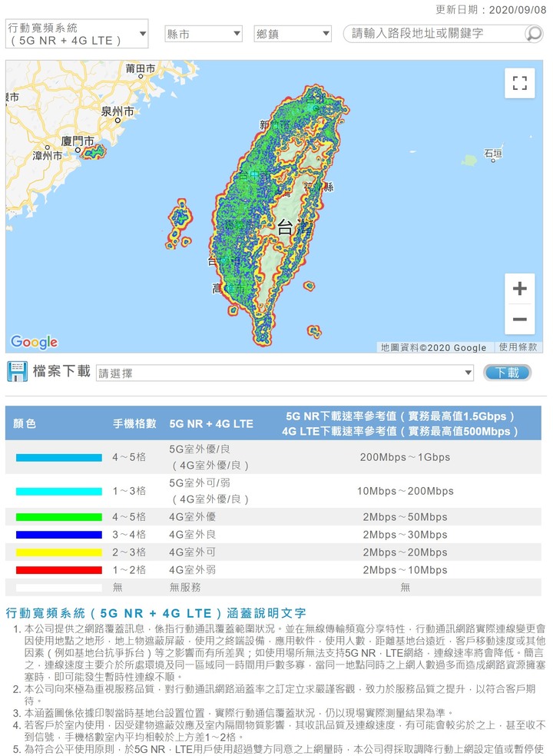Open the 請選擇 file download dropdown
Image resolution: width=553 pixels, height=756 pixels.
coord(284,373)
